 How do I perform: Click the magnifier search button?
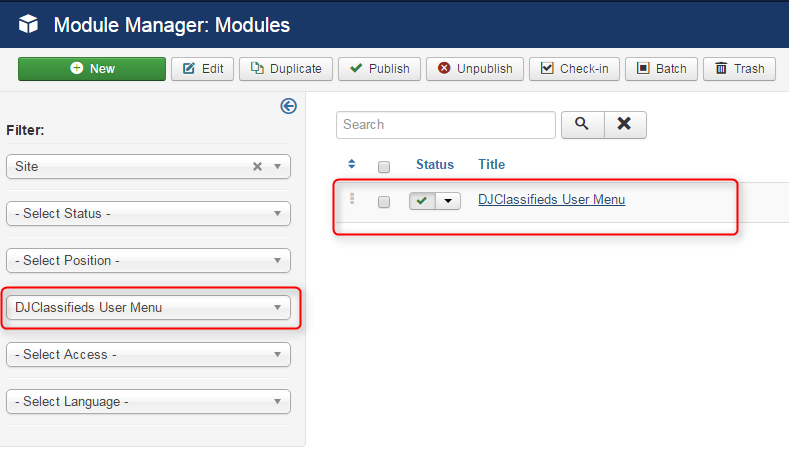(x=582, y=124)
